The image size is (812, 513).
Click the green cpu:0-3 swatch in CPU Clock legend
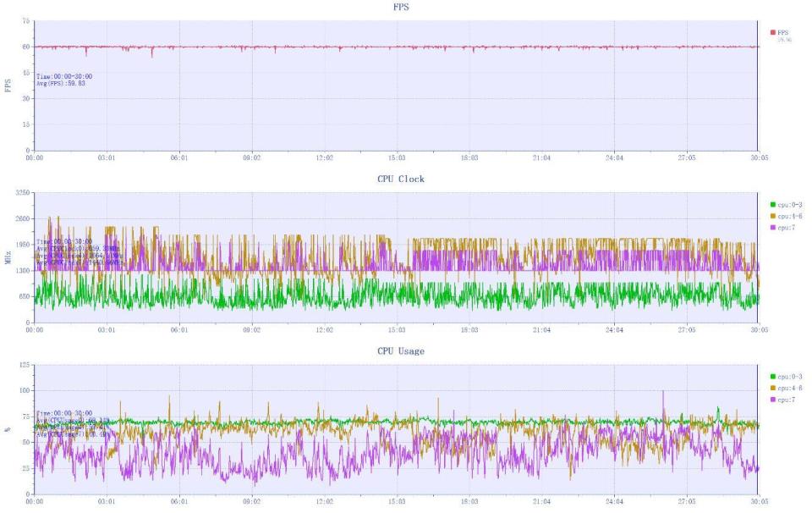(772, 205)
